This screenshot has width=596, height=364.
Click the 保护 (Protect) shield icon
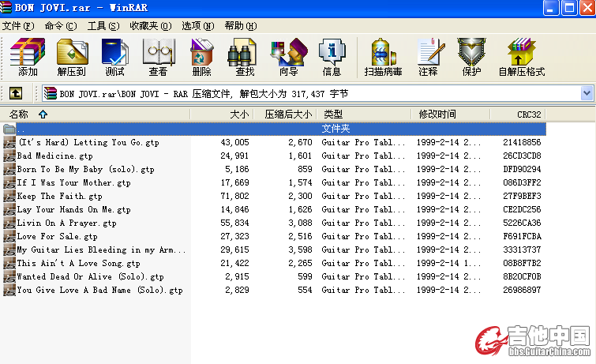[472, 57]
